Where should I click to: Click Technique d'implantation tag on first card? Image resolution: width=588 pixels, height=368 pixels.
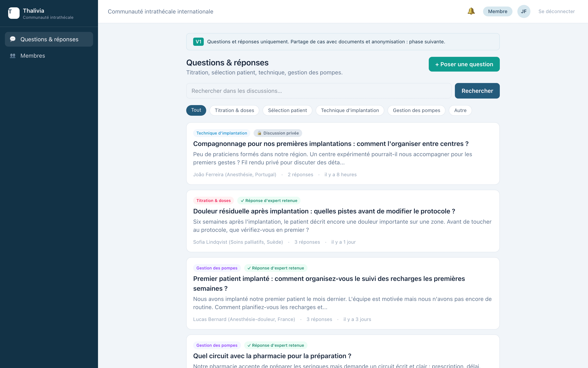(x=222, y=133)
